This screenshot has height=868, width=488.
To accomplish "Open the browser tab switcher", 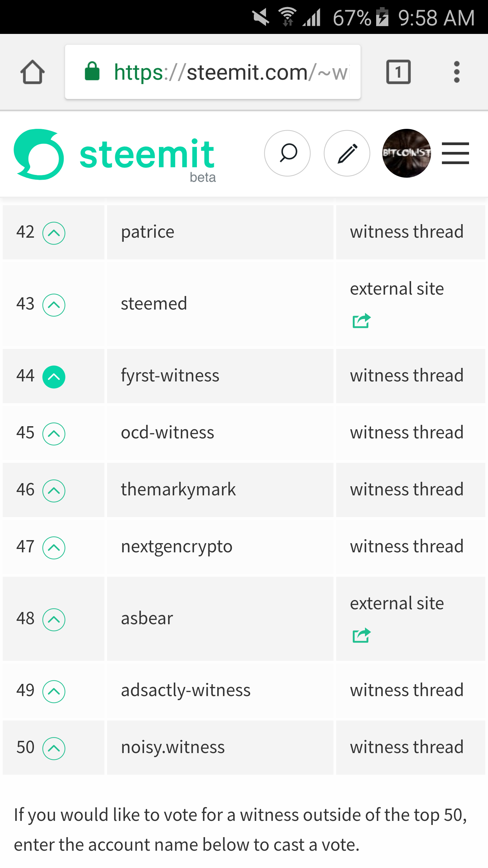I will pyautogui.click(x=399, y=72).
